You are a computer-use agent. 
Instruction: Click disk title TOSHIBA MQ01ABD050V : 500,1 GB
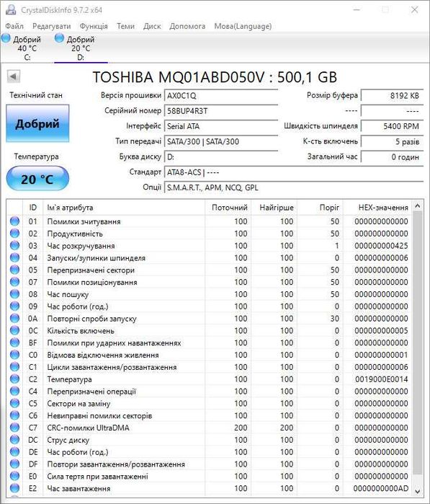pos(215,77)
